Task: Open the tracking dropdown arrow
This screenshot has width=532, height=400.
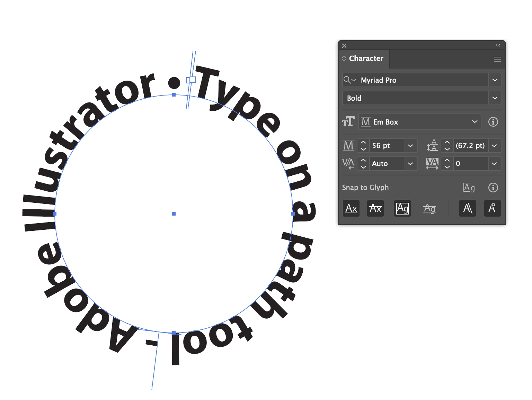Action: point(495,164)
